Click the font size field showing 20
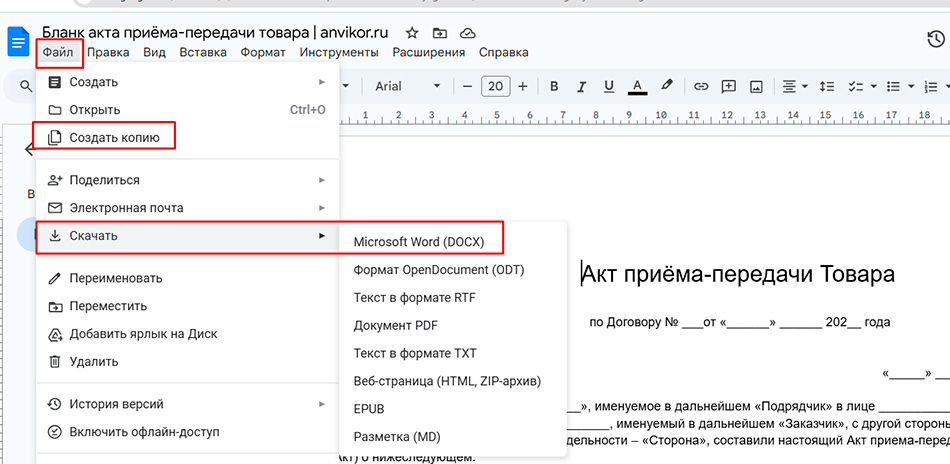Image resolution: width=950 pixels, height=464 pixels. coord(496,87)
